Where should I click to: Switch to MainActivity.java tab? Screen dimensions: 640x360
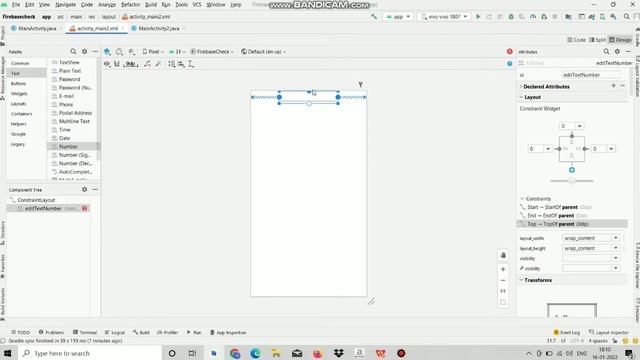click(37, 29)
